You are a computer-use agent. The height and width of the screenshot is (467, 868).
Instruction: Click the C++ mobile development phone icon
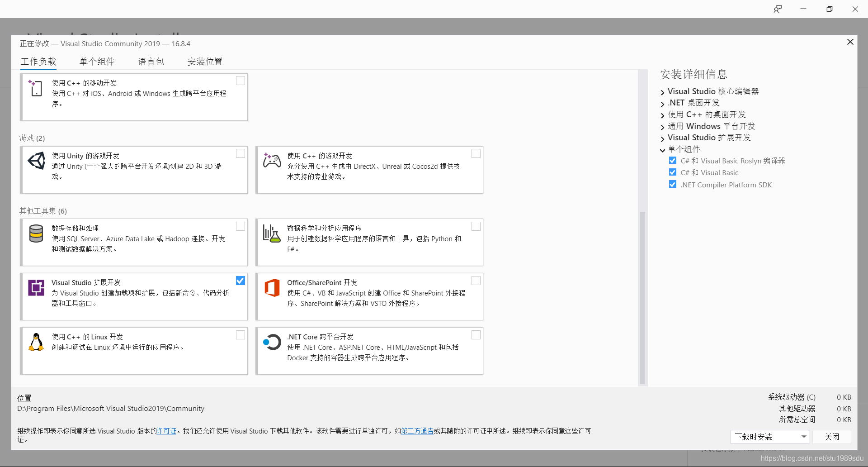(x=35, y=88)
